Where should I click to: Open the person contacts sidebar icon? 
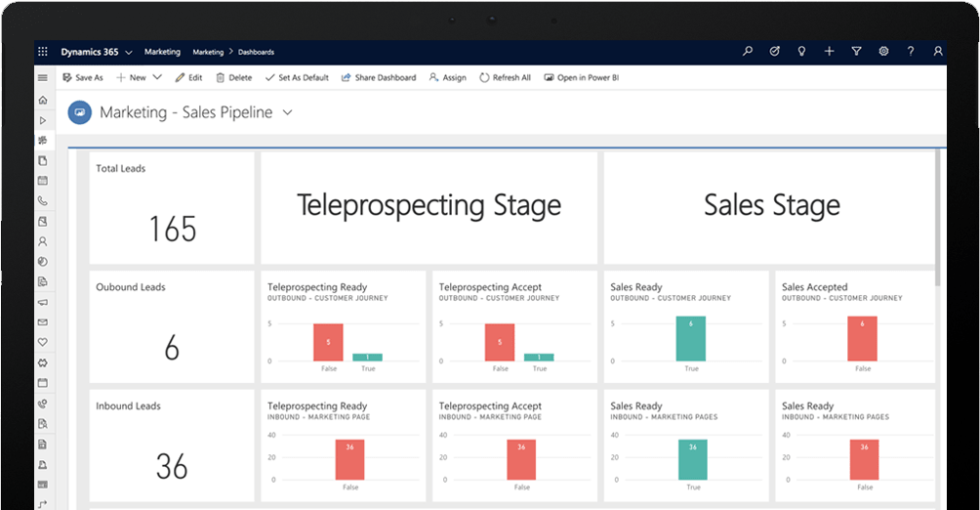point(43,241)
